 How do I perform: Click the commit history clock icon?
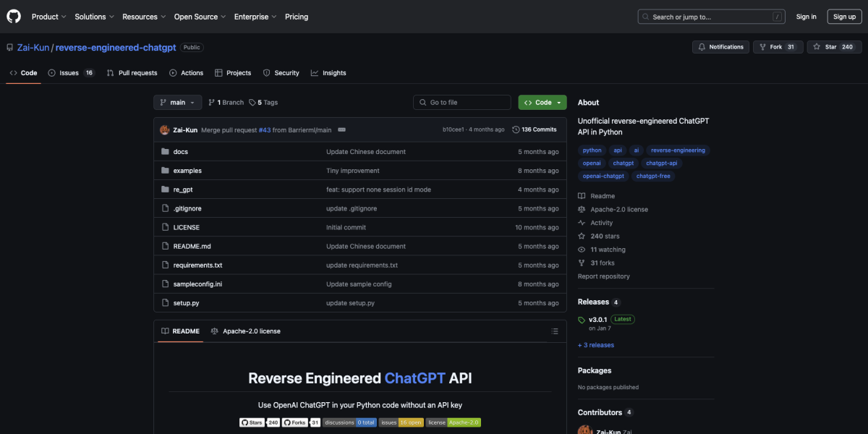pyautogui.click(x=516, y=130)
